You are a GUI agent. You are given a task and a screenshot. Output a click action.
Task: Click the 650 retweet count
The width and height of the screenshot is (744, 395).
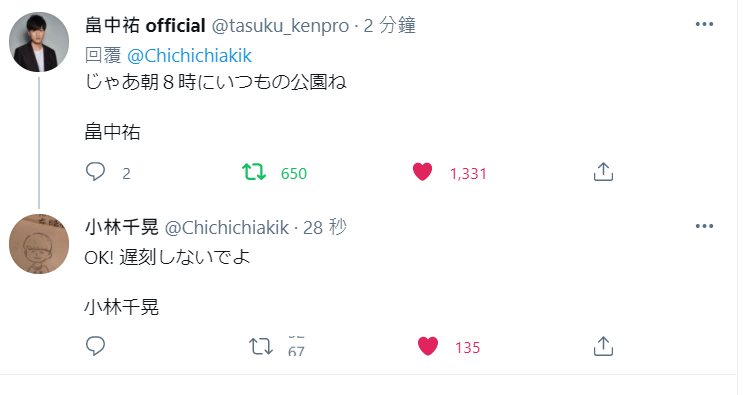pyautogui.click(x=294, y=174)
